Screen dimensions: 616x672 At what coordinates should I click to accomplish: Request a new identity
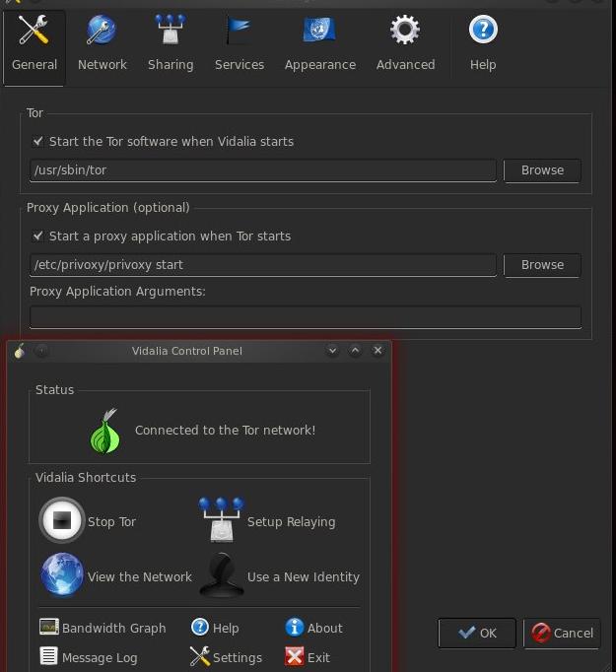(x=221, y=576)
